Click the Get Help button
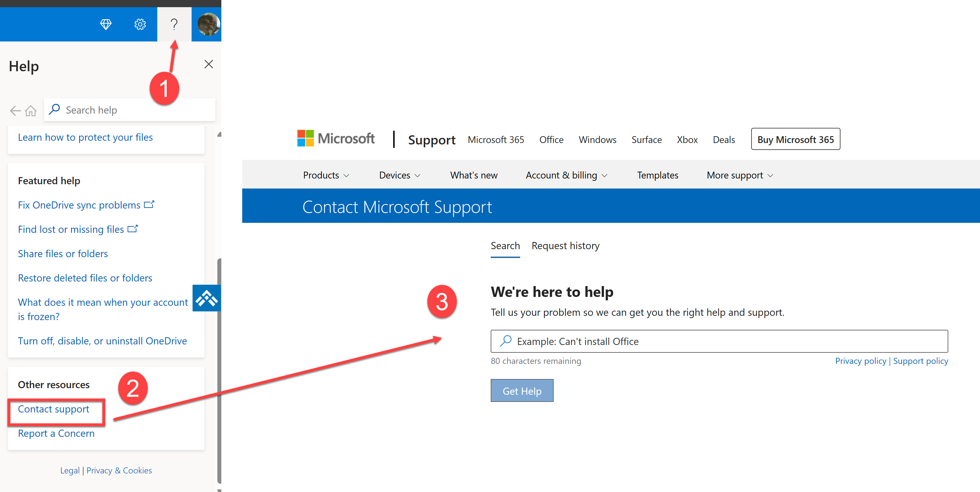Viewport: 980px width, 492px height. [x=522, y=391]
